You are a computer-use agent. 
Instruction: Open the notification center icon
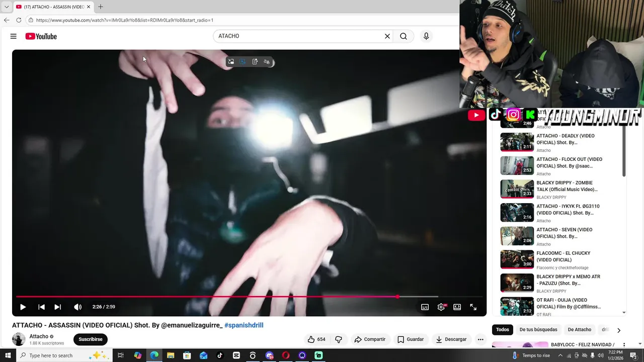[634, 355]
